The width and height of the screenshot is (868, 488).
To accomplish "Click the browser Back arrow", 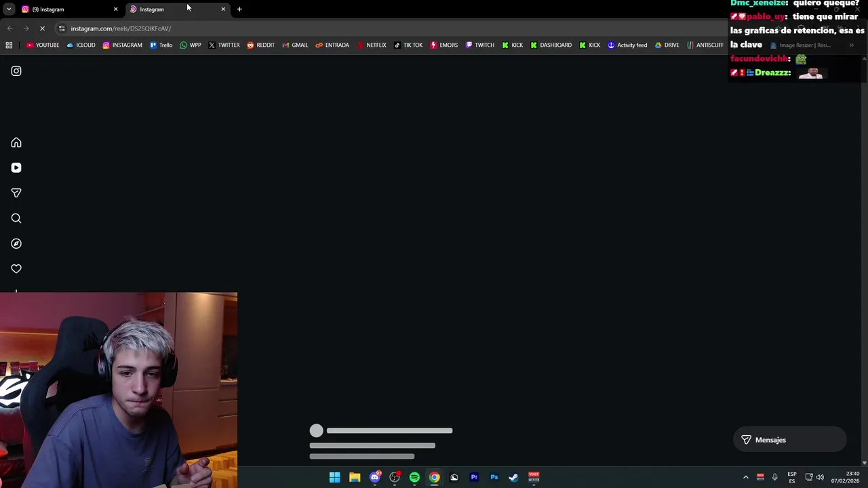I will [9, 28].
